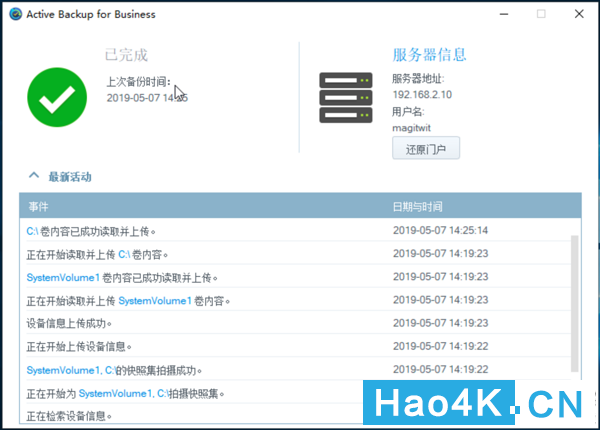This screenshot has height=430, width=600.
Task: Click server address 192.168.2.10
Action: pos(422,94)
